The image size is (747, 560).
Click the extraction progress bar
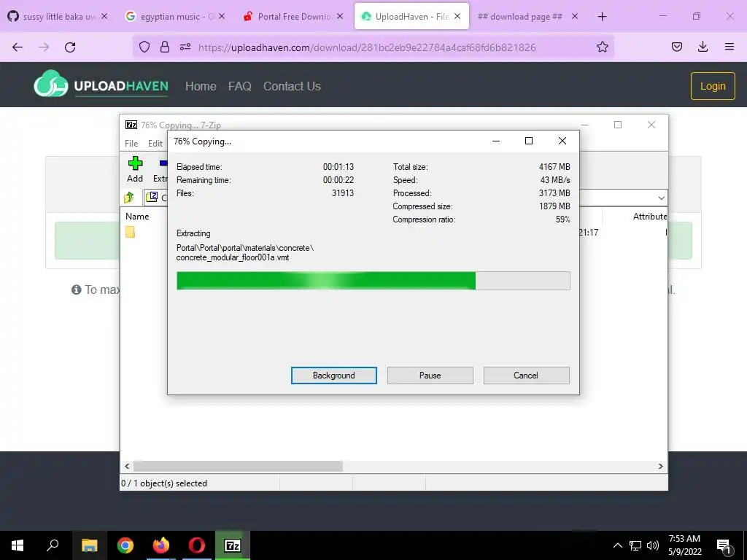[373, 281]
